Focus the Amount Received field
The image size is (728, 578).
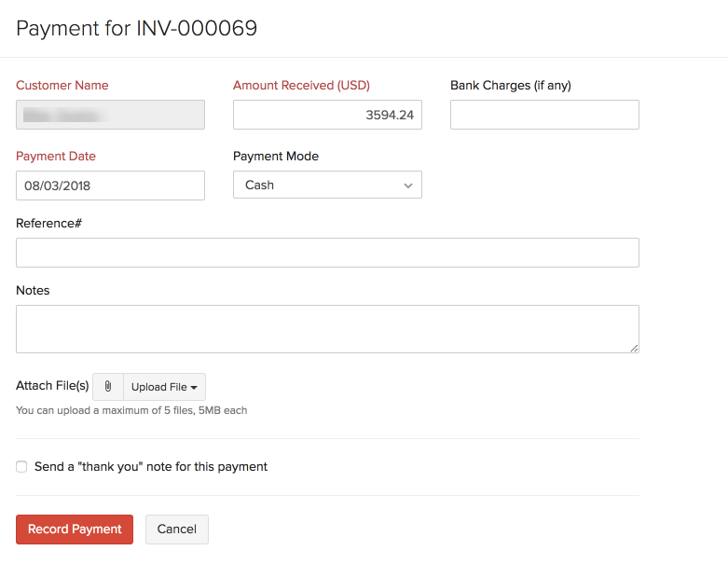tap(327, 115)
